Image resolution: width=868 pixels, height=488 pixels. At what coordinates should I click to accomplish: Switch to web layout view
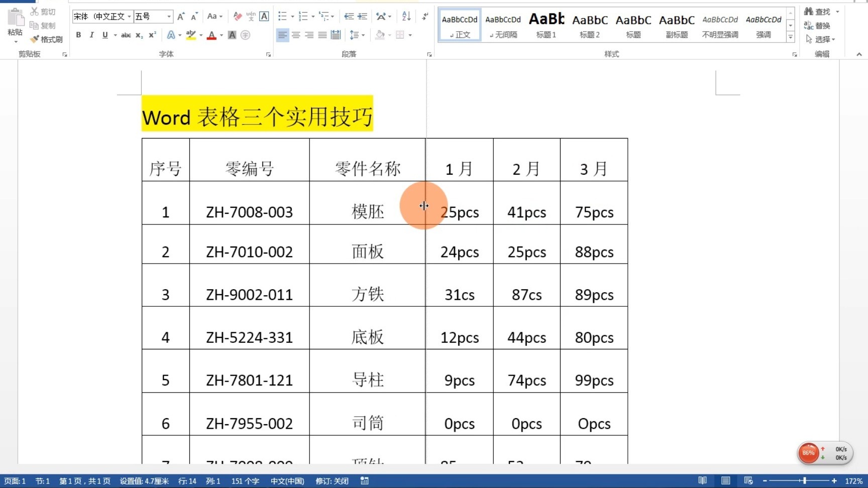click(748, 481)
